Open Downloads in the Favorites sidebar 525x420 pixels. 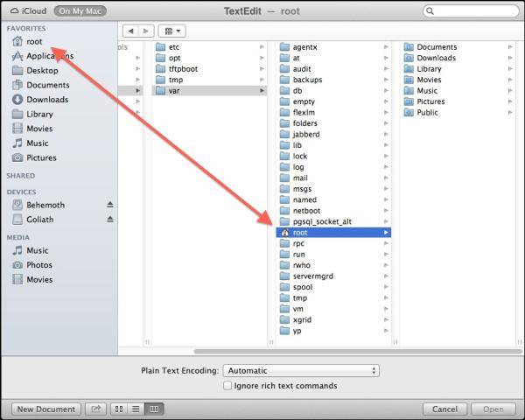coord(40,100)
